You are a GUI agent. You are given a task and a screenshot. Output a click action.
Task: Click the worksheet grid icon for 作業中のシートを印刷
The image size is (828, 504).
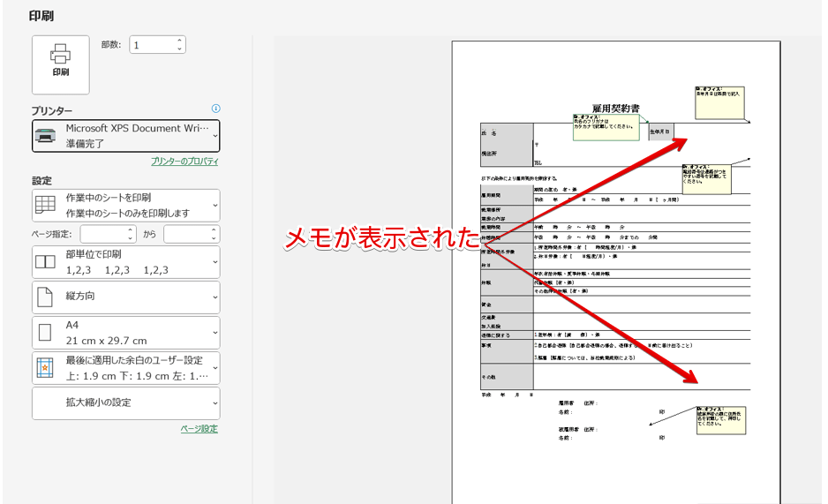point(44,206)
